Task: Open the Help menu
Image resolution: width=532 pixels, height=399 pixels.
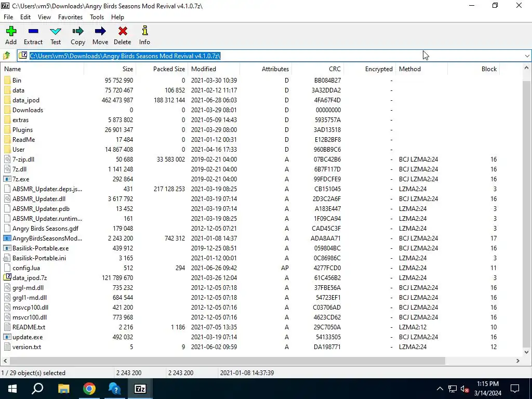Action: [x=117, y=17]
